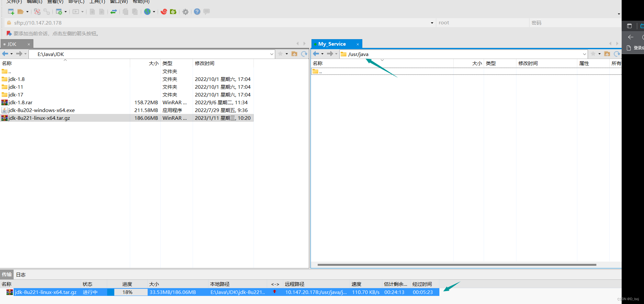Click local parent directory '..' entry

point(6,72)
